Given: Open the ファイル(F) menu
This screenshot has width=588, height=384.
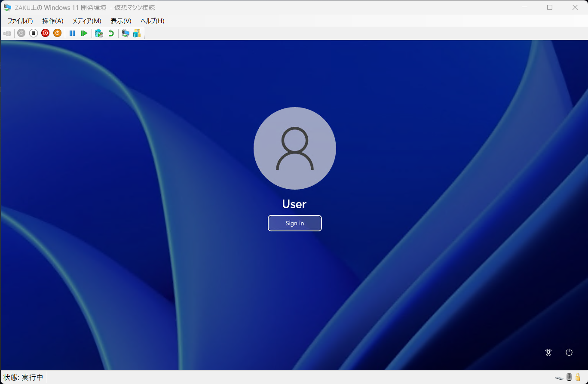Looking at the screenshot, I should click(x=19, y=21).
